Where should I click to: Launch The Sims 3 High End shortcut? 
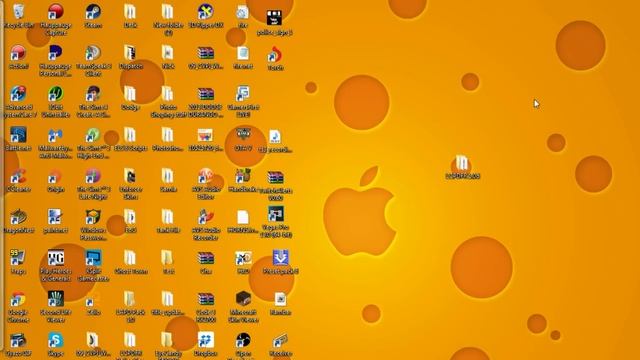(93, 142)
